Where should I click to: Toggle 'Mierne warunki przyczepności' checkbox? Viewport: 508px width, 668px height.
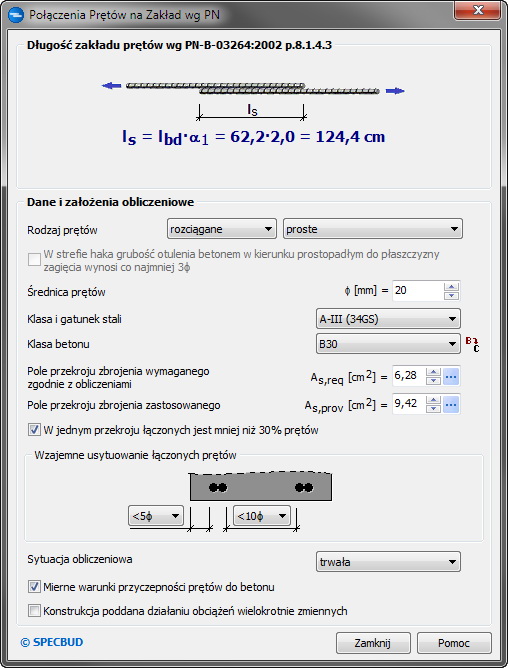(x=34, y=587)
